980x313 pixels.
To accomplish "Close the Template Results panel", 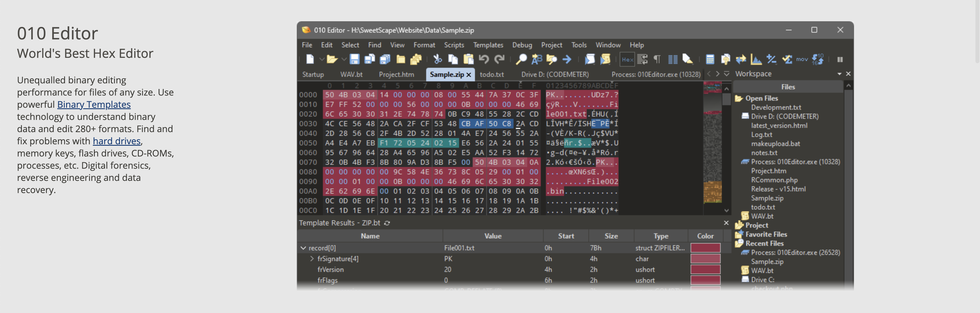I will click(726, 223).
